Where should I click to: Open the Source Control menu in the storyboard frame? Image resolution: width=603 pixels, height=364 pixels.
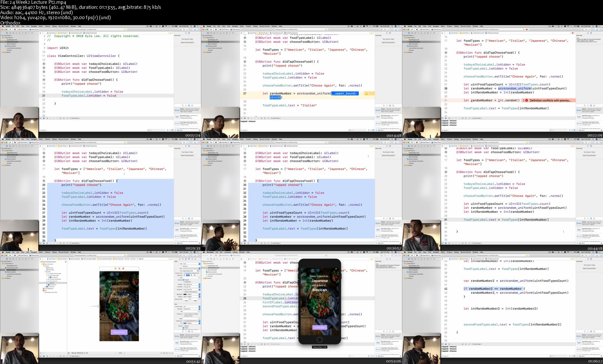coord(63,252)
